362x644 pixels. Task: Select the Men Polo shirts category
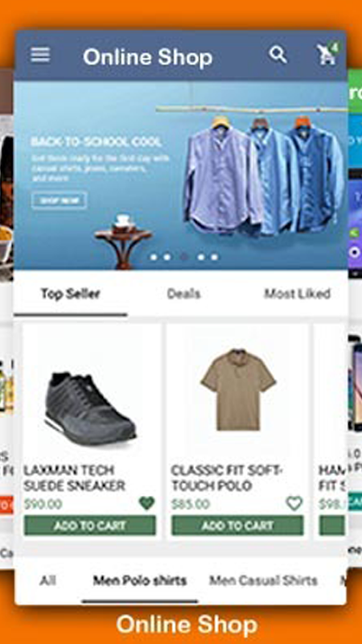[x=140, y=580]
